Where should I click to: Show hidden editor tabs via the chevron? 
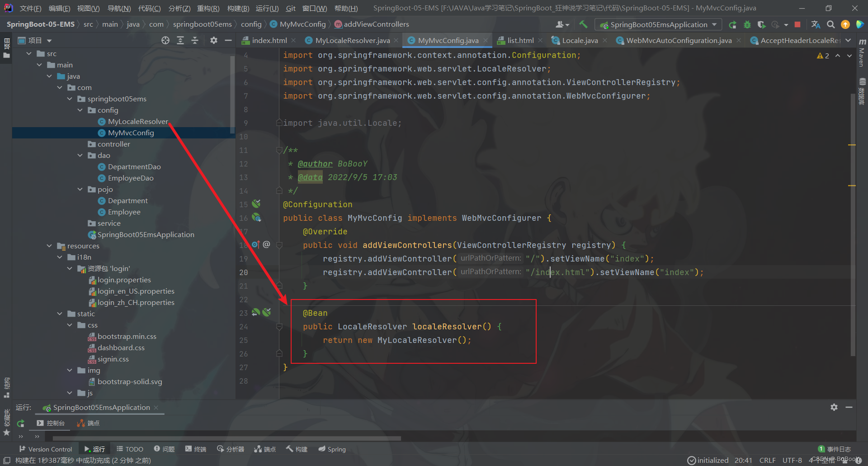848,40
